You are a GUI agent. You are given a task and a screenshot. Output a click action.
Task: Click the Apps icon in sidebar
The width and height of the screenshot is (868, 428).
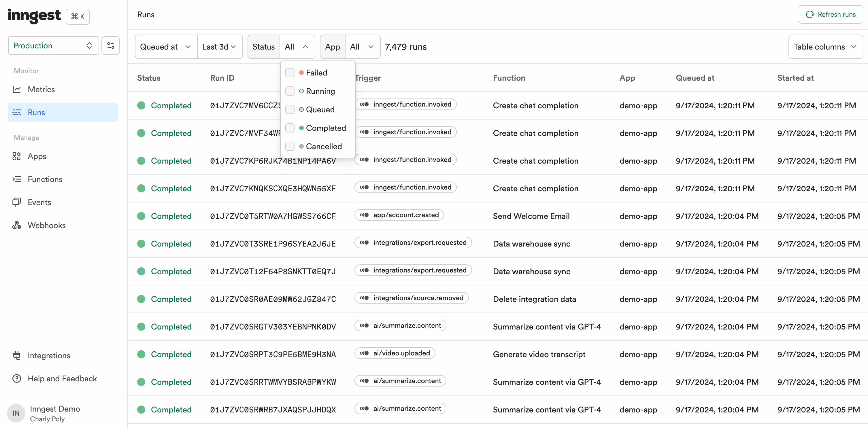tap(17, 156)
